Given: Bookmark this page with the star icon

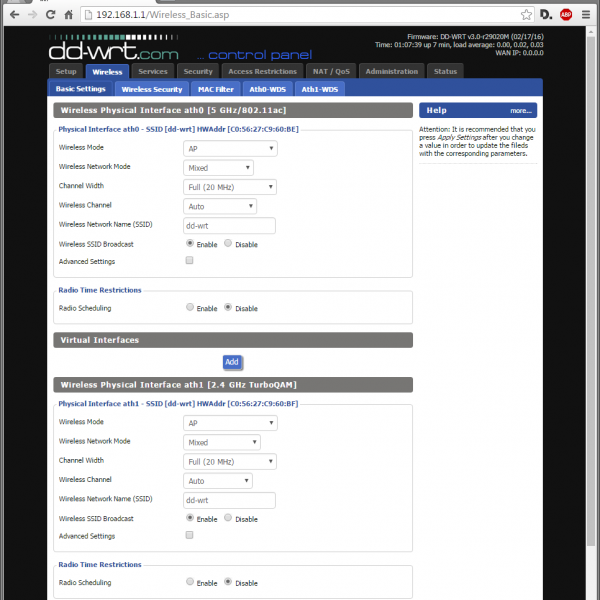Looking at the screenshot, I should pyautogui.click(x=526, y=16).
